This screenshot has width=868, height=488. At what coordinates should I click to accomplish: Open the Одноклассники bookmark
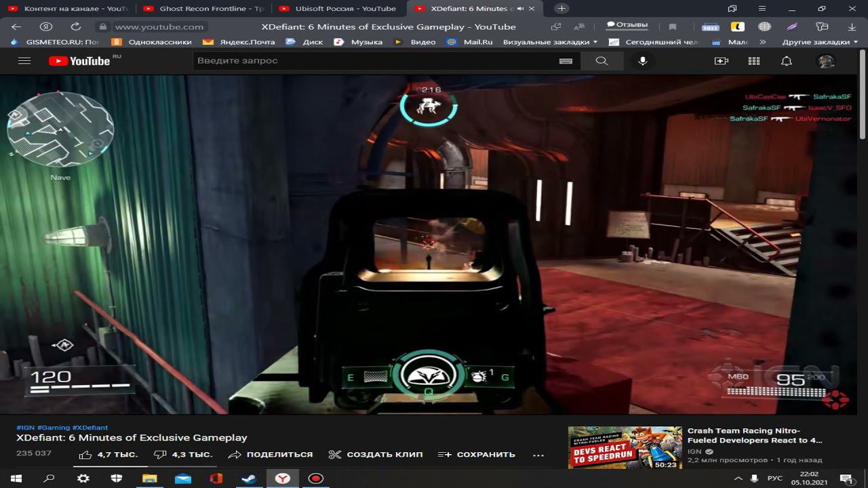pyautogui.click(x=151, y=42)
